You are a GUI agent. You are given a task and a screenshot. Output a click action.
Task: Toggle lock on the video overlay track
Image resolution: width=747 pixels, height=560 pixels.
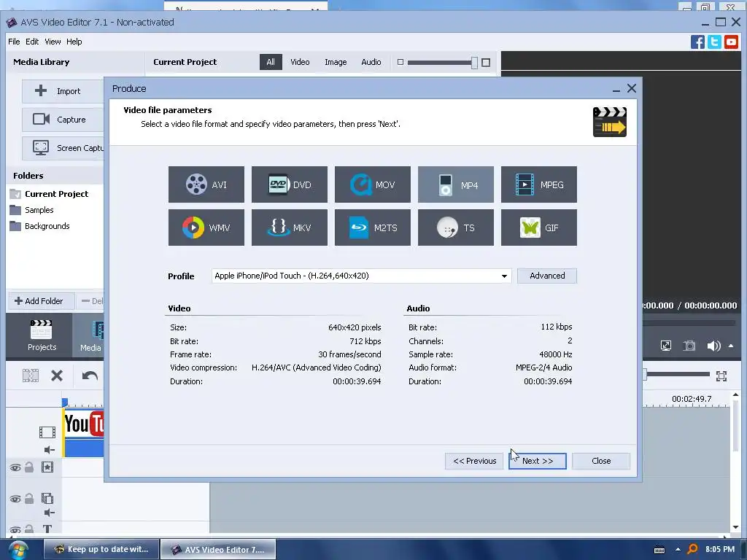[29, 499]
